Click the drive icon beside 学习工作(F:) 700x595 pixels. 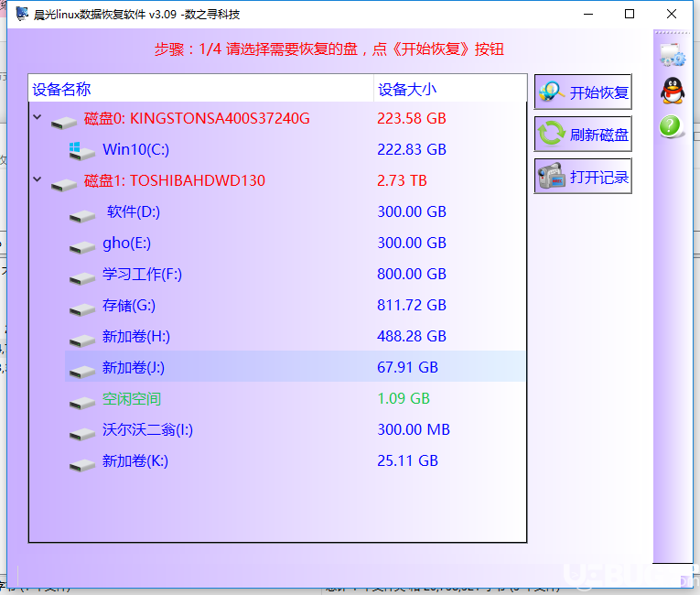pyautogui.click(x=82, y=279)
